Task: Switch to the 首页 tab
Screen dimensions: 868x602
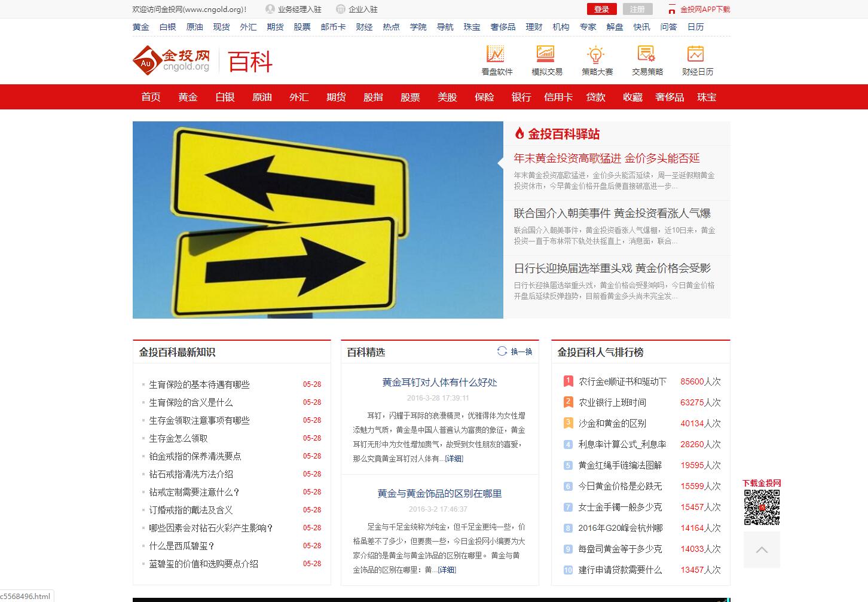Action: 150,97
